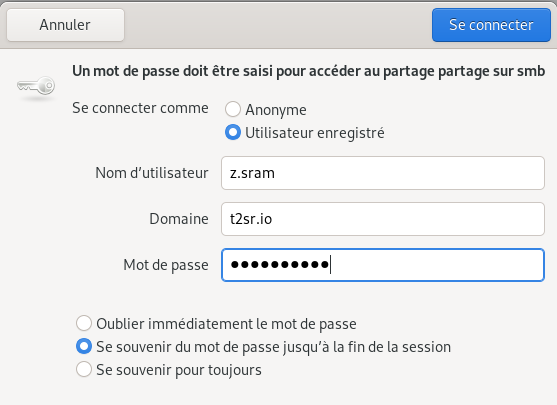
Task: Click the Utilisateur enregistré label text
Action: pos(315,133)
